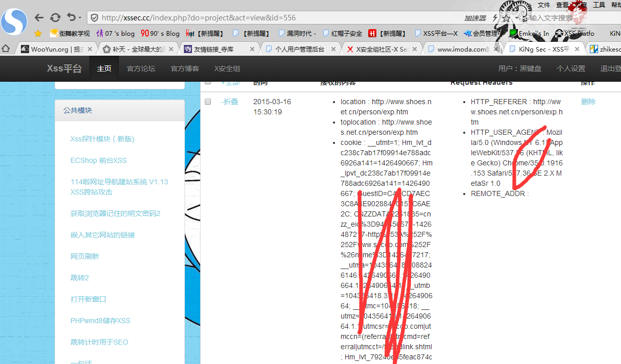Close the KiNg Sec - XSS平台 tab

(x=578, y=49)
